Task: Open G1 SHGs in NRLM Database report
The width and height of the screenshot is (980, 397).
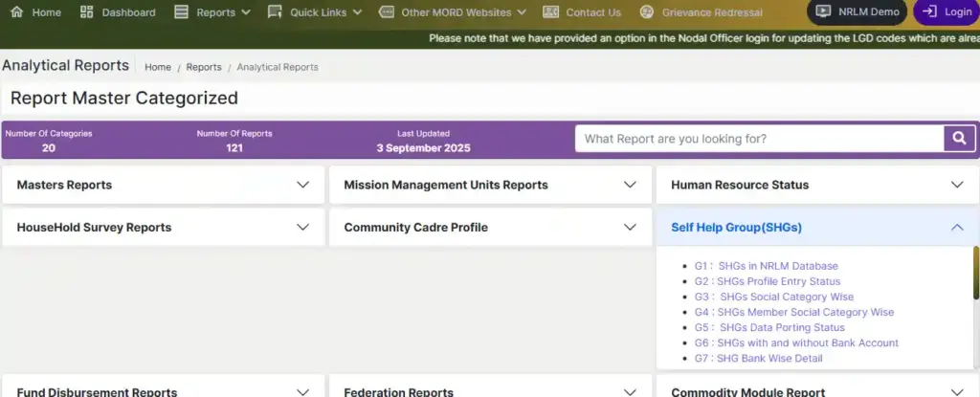Action: [766, 266]
